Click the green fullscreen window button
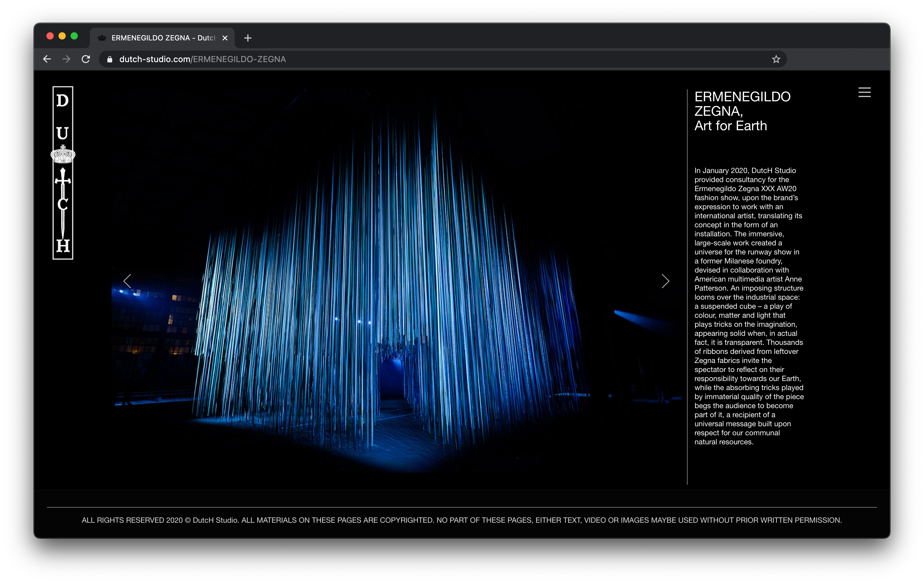The height and width of the screenshot is (583, 924). tap(74, 36)
